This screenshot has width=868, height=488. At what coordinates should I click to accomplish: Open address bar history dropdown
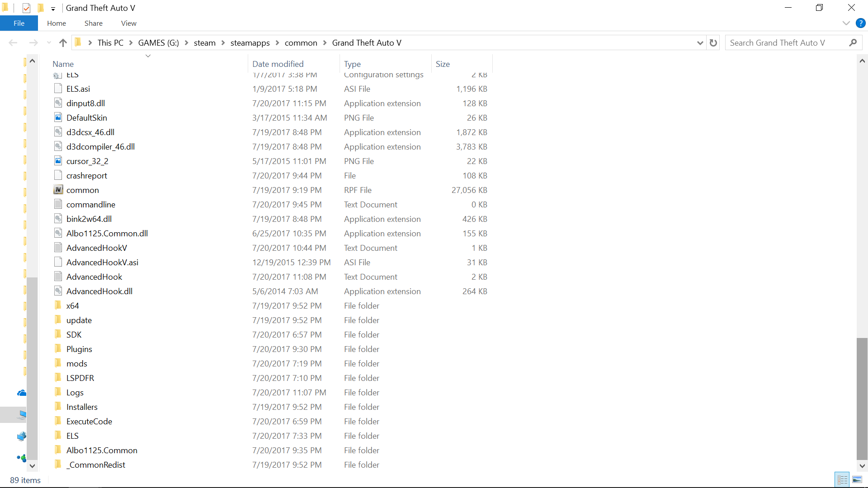700,43
